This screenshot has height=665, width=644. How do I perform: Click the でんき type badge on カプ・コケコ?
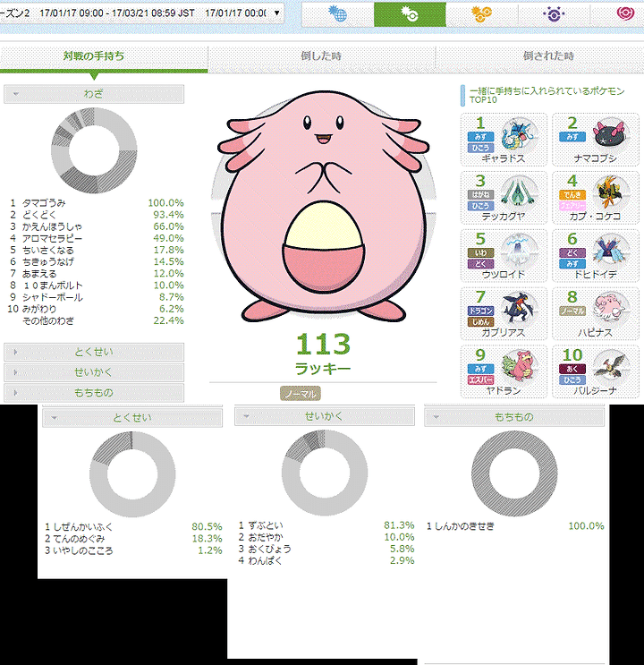tap(572, 194)
